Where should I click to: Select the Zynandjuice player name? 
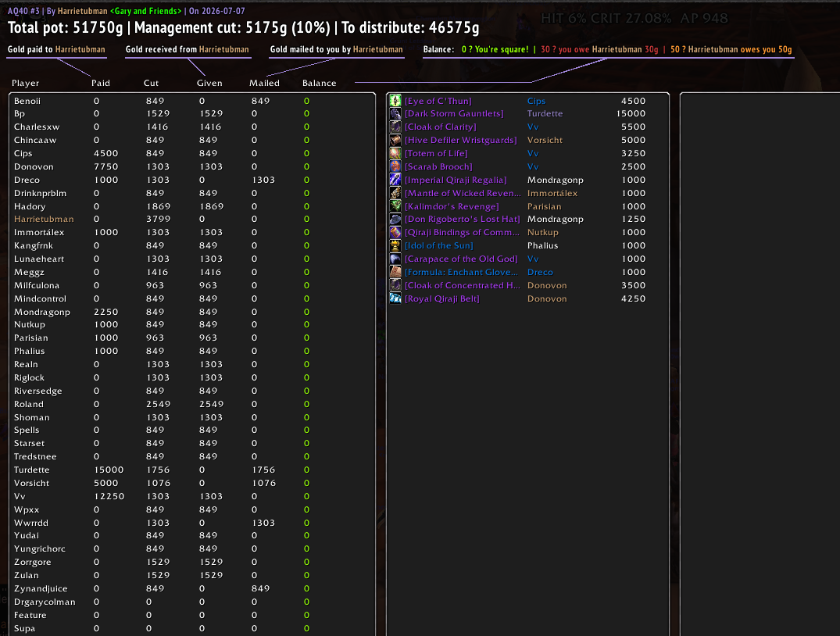pyautogui.click(x=41, y=588)
